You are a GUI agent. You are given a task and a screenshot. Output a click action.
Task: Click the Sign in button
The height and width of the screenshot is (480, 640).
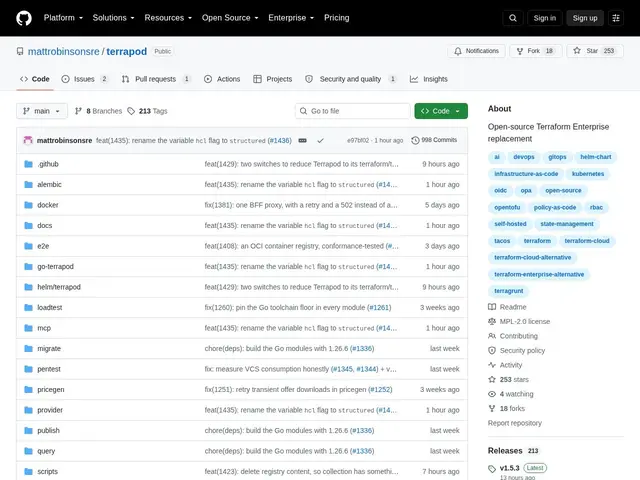click(544, 18)
